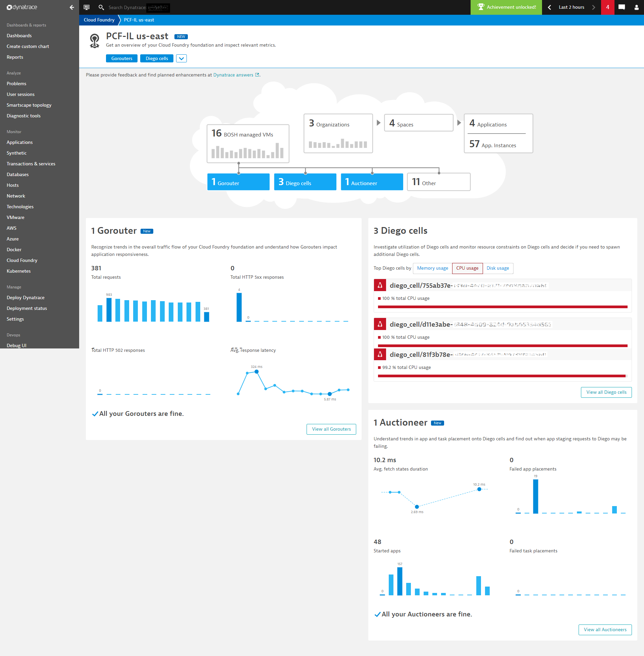The height and width of the screenshot is (656, 644).
Task: Click arrow between Spaces and Applications
Action: pyautogui.click(x=459, y=123)
